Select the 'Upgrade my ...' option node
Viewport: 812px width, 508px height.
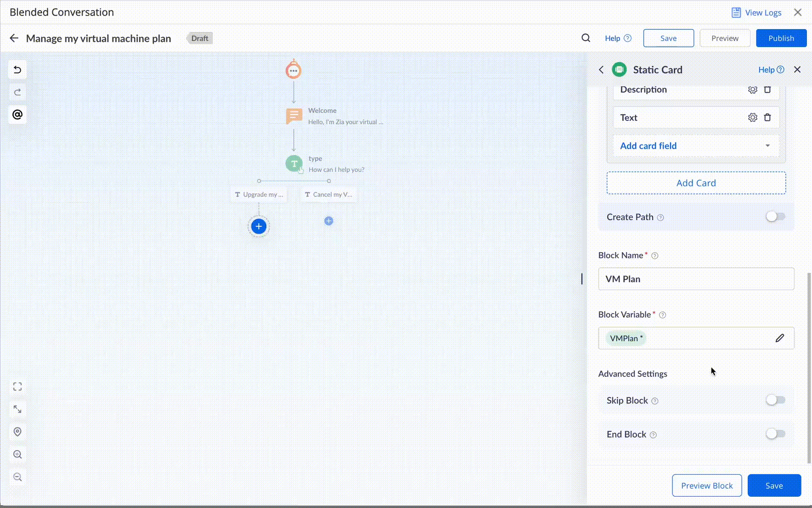pos(258,194)
